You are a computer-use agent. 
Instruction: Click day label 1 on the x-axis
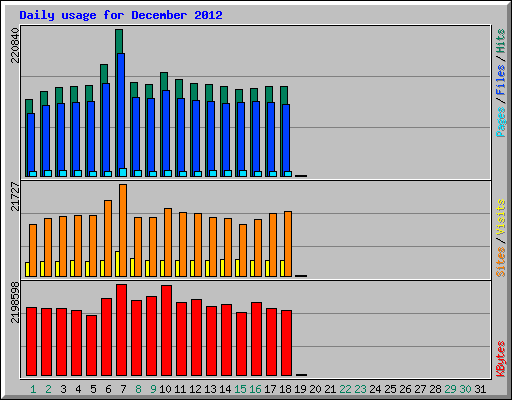[x=33, y=389]
